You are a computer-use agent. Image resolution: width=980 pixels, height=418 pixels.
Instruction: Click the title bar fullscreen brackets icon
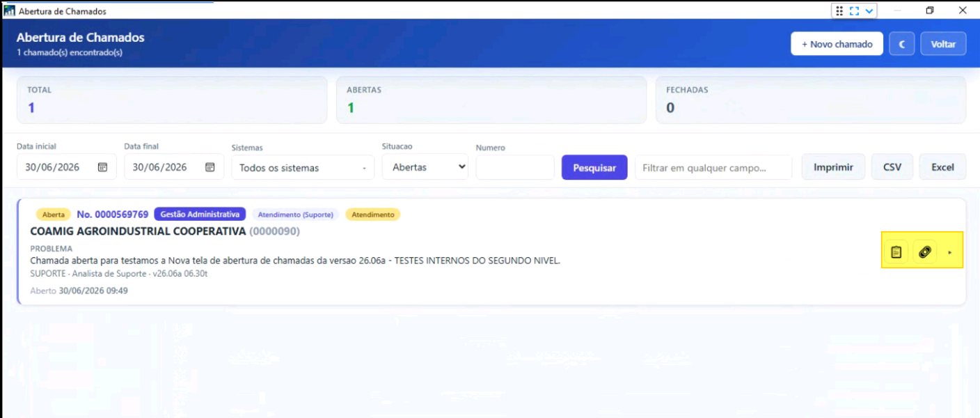click(855, 11)
